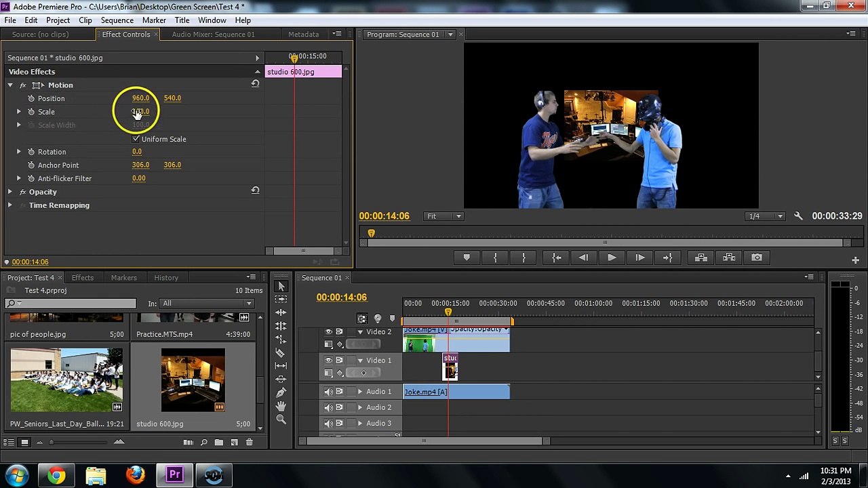Select the Selection tool arrow
This screenshot has height=488, width=868.
click(x=281, y=286)
